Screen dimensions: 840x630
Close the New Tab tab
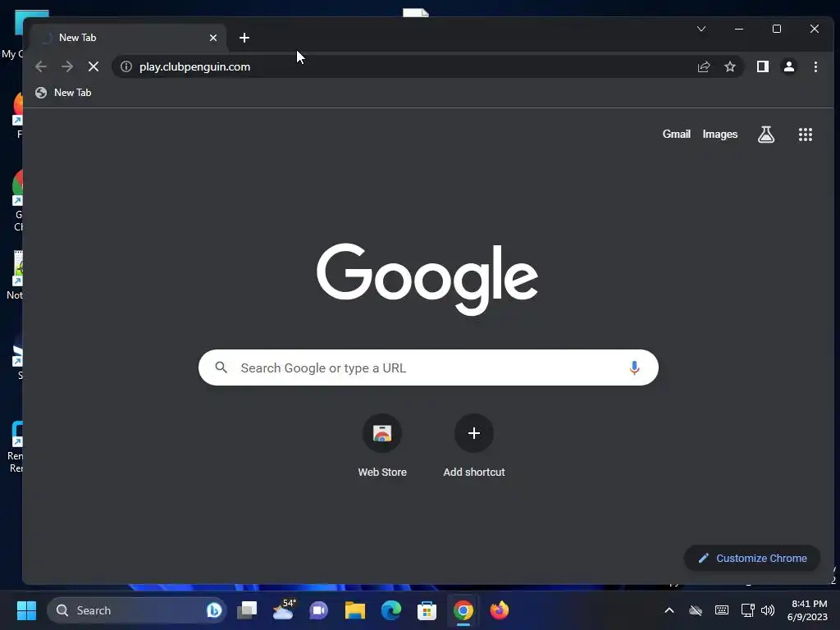[x=213, y=38]
